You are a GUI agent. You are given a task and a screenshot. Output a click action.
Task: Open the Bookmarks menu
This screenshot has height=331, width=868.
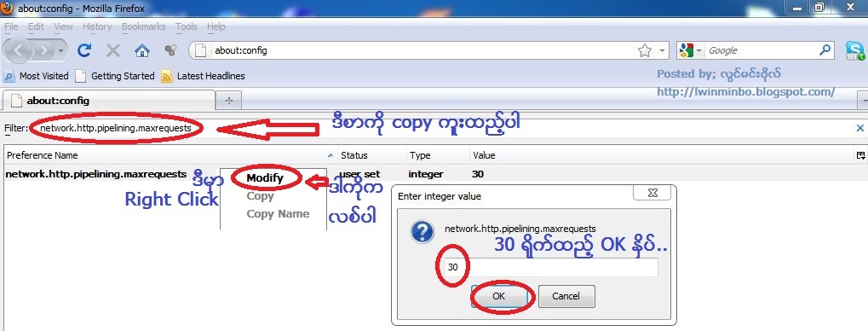click(x=143, y=26)
